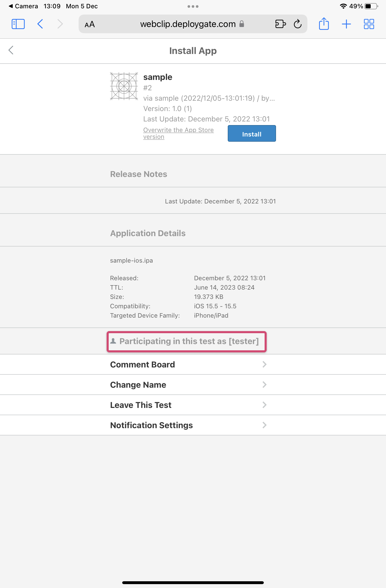Tap the Release Notes heading
386x588 pixels.
[x=139, y=174]
